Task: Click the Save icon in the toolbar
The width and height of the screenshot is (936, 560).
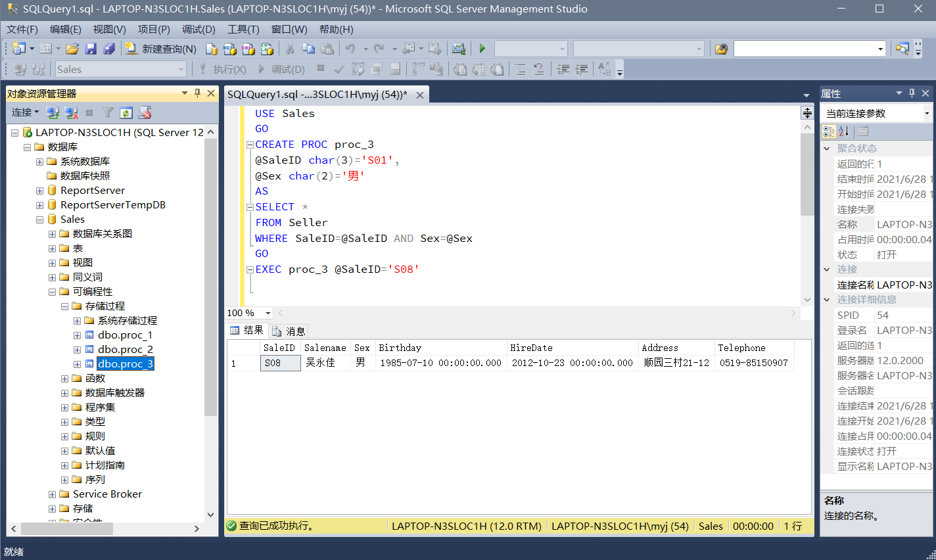Action: (x=91, y=49)
